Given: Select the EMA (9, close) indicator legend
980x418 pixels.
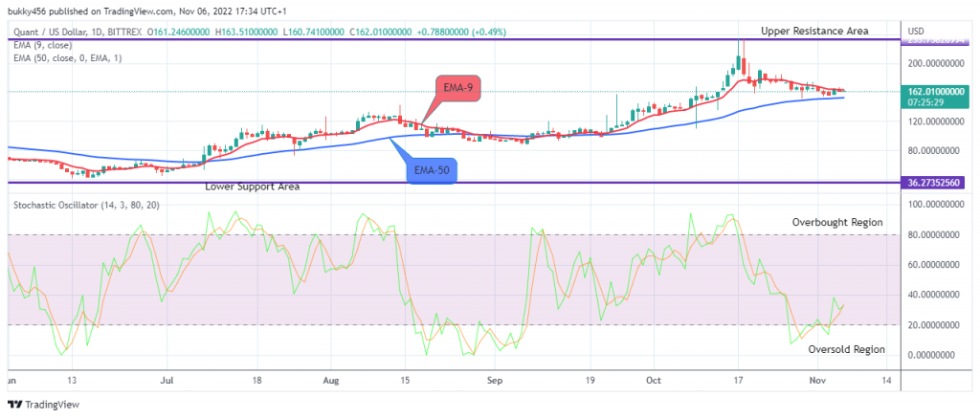Looking at the screenshot, I should (43, 45).
